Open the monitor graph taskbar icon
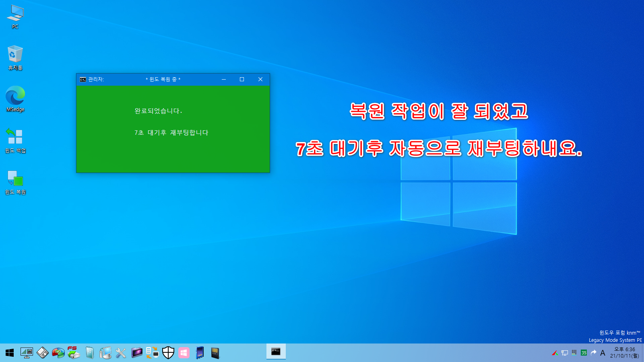The width and height of the screenshot is (644, 362). point(27,353)
